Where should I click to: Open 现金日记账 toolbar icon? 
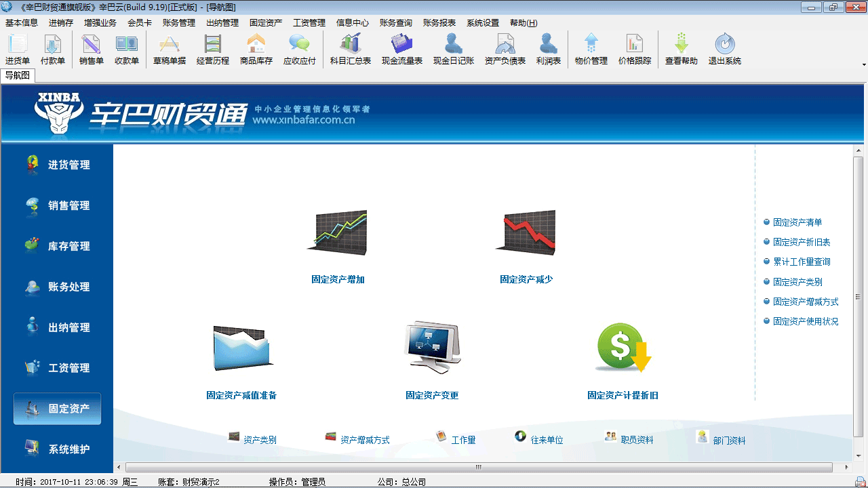click(454, 49)
